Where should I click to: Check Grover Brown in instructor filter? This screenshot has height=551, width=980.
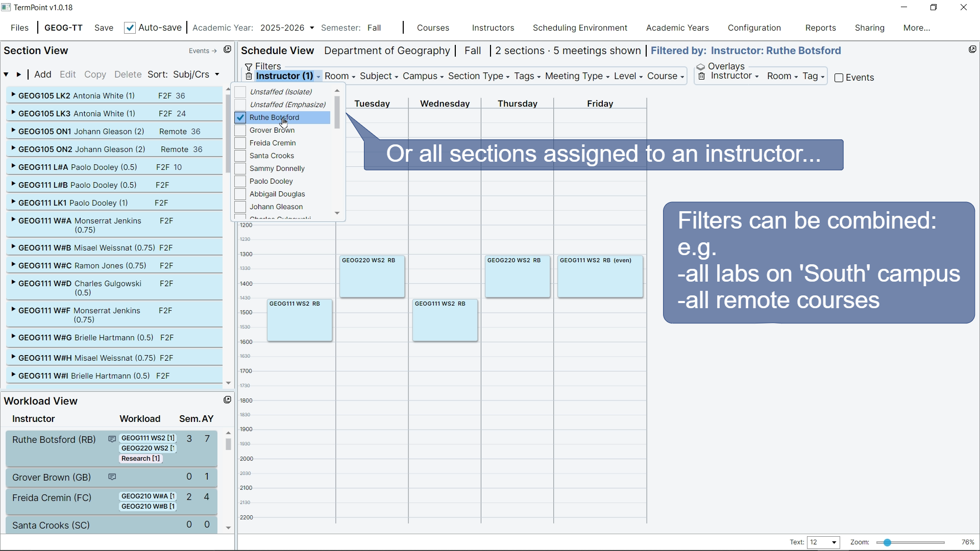[x=240, y=130]
